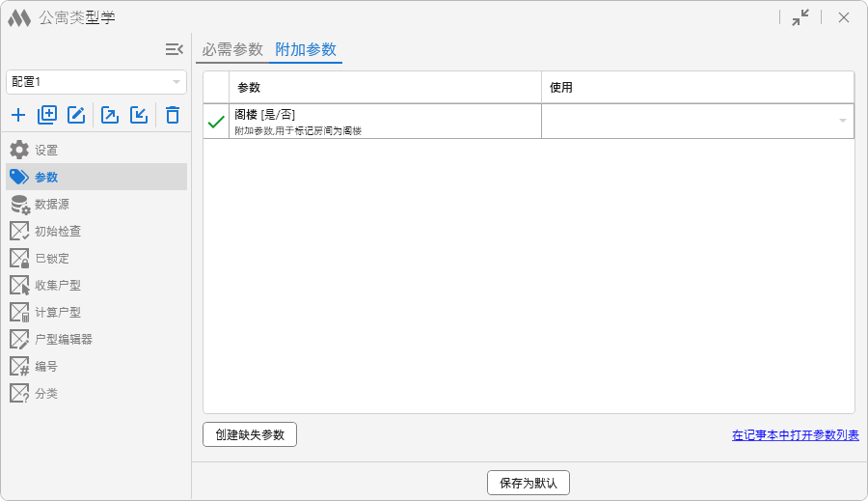Select the 附加参数 tab

click(306, 50)
